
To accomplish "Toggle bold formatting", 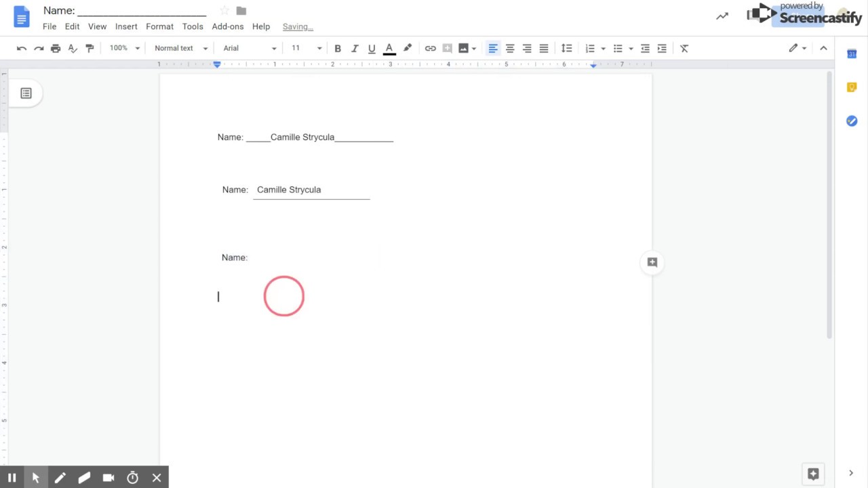I will tap(338, 48).
